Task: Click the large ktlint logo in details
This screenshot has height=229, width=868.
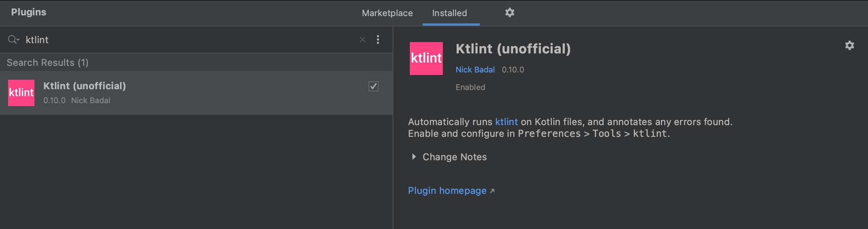Action: point(426,59)
